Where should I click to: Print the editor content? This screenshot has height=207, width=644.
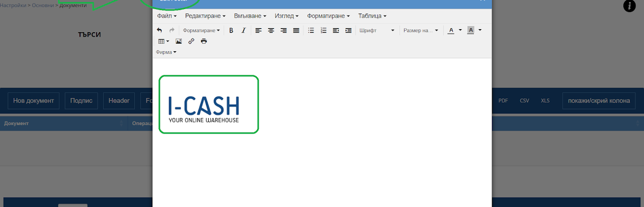[204, 41]
